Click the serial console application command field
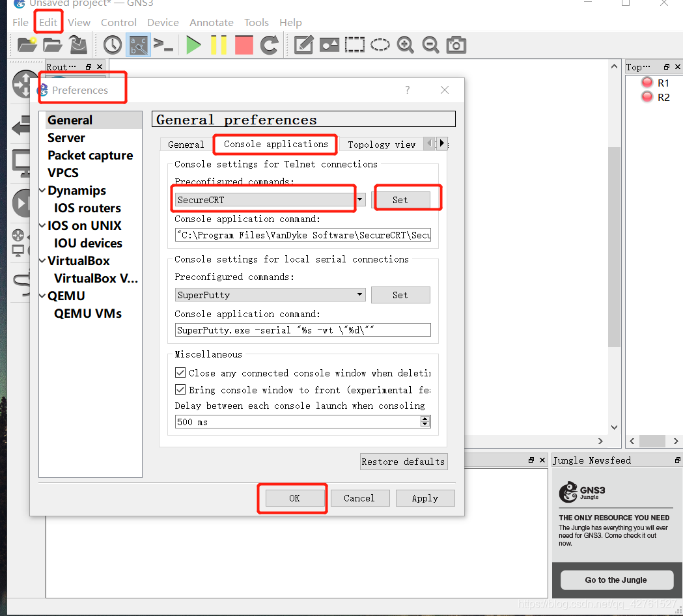 [303, 329]
